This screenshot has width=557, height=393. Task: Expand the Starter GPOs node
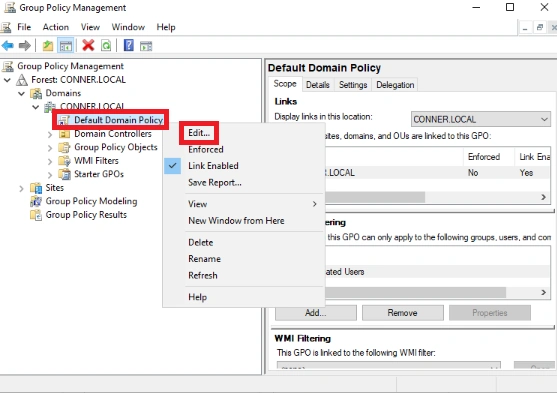coord(50,175)
